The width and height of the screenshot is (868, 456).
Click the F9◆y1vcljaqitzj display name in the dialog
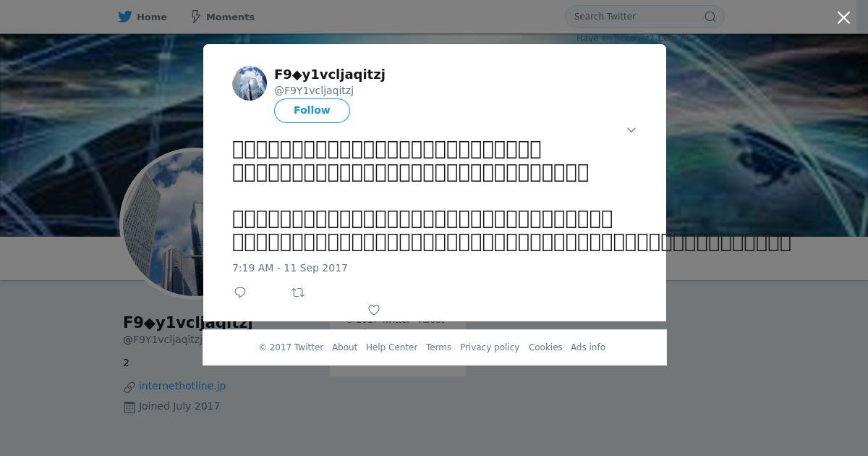[x=330, y=75]
